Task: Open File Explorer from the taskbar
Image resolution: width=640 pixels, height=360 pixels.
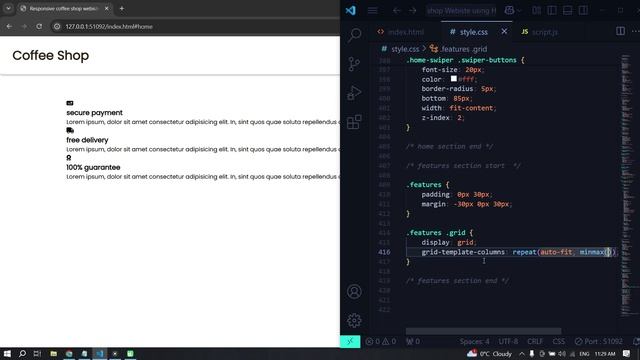Action: click(53, 353)
